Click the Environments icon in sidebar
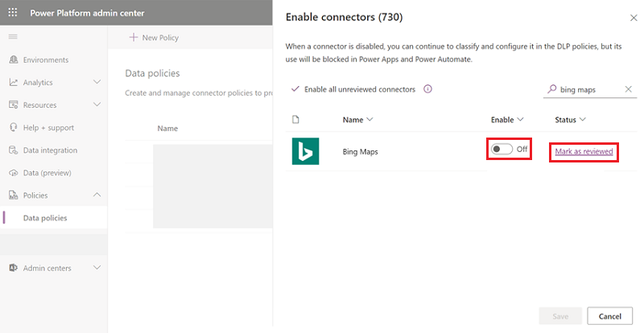The height and width of the screenshot is (333, 644). (x=14, y=60)
